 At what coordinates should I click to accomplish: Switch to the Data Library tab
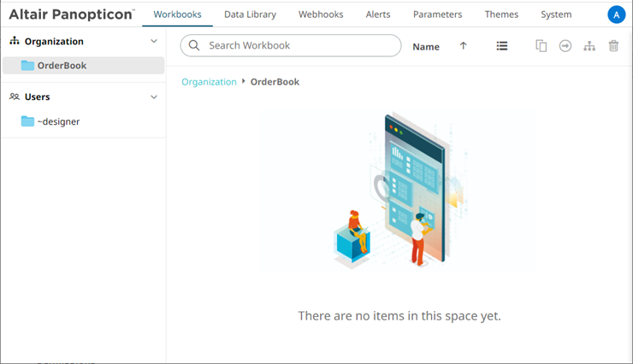pos(250,15)
